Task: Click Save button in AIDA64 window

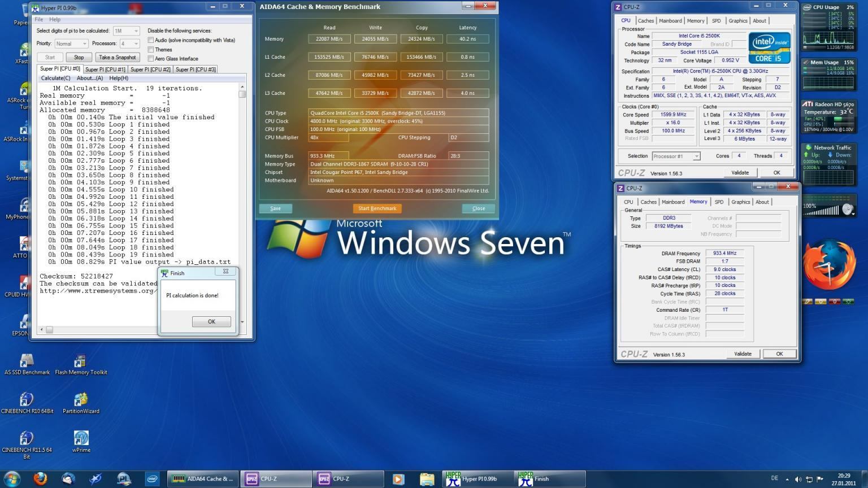Action: [275, 208]
